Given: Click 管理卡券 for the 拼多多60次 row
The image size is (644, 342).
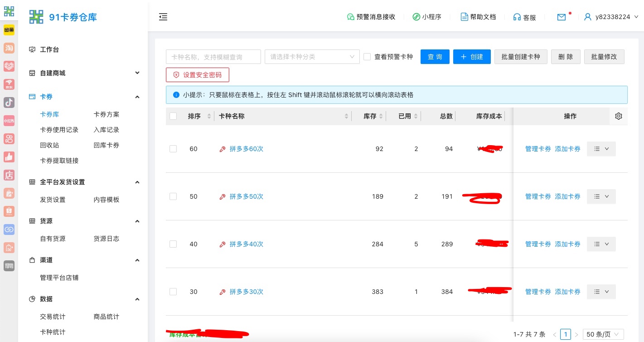Looking at the screenshot, I should [538, 149].
